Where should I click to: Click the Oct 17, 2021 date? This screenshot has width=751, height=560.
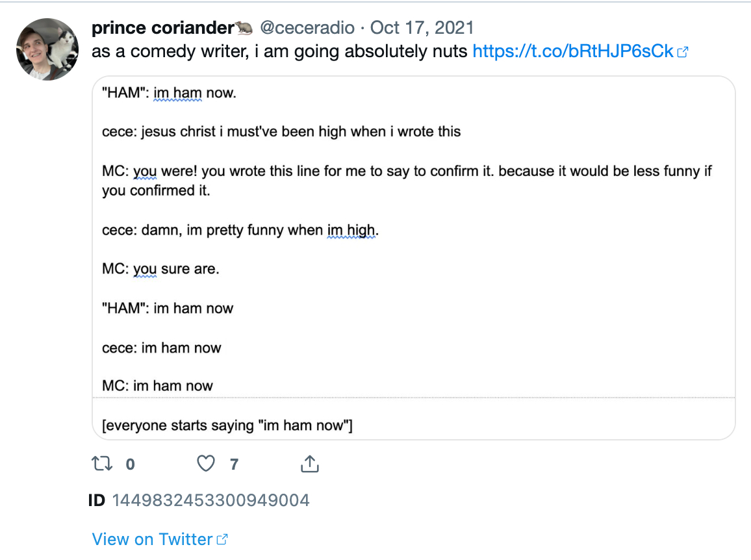point(422,28)
